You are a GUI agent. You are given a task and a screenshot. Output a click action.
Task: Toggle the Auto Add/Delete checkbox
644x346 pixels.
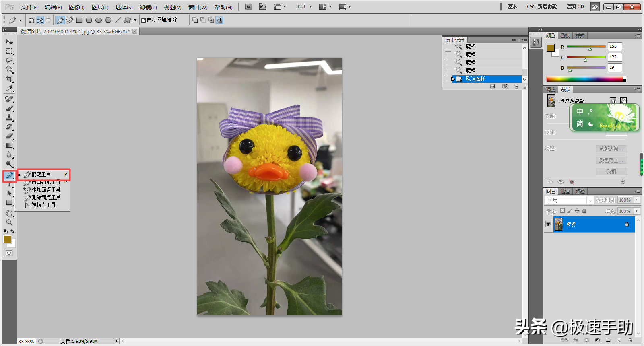[x=143, y=20]
